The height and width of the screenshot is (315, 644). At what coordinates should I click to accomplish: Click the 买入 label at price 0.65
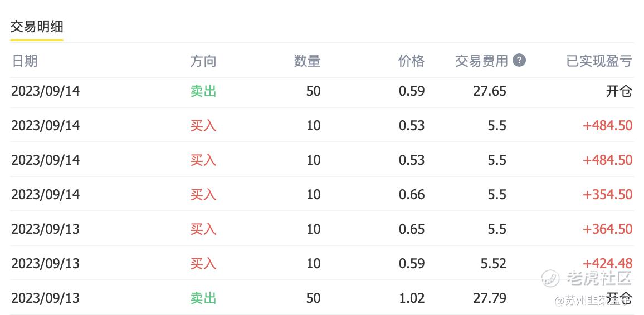pos(203,229)
